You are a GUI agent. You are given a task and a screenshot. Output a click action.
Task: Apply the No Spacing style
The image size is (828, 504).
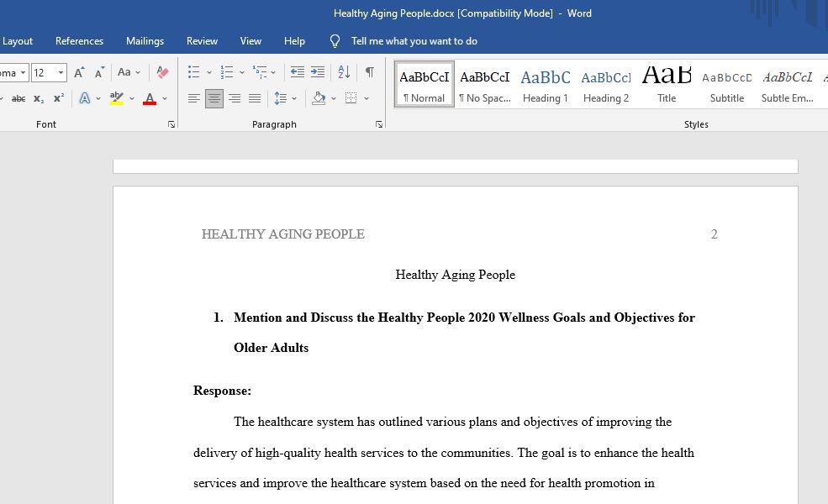tap(485, 85)
